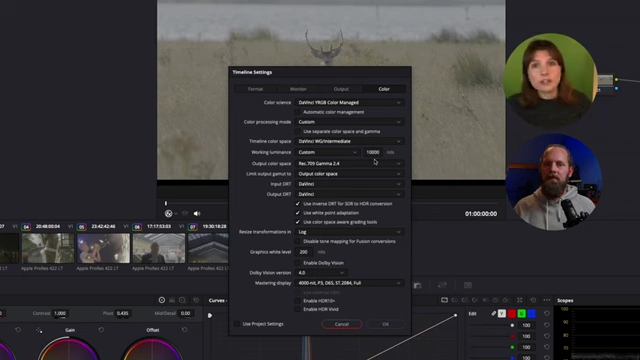
Task: Click the Contrast value field
Action: tap(60, 313)
